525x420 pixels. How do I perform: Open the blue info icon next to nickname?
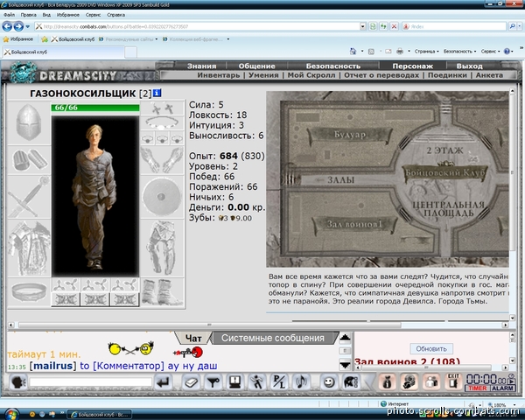tap(157, 93)
